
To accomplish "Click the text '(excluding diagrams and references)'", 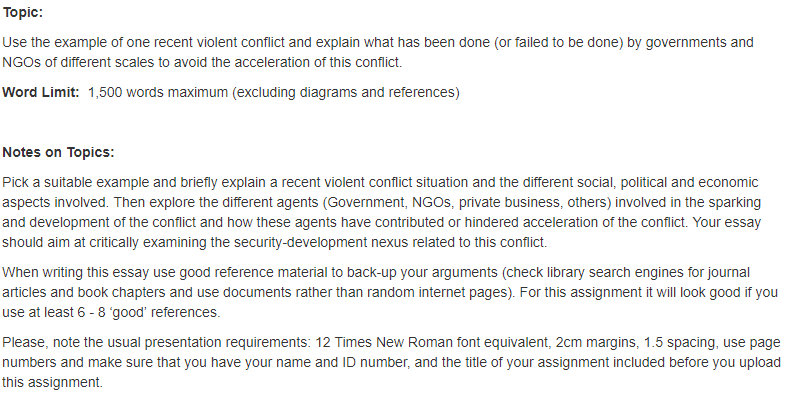I will click(346, 93).
